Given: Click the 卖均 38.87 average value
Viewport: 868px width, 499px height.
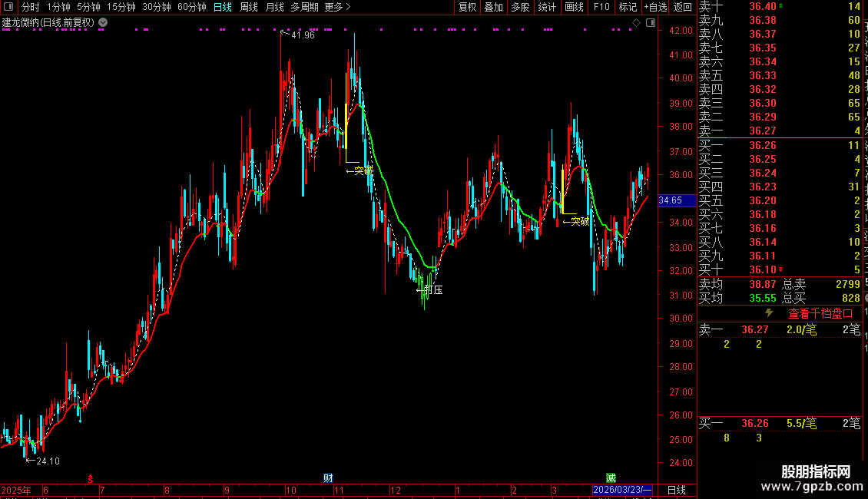Looking at the screenshot, I should pyautogui.click(x=763, y=284).
